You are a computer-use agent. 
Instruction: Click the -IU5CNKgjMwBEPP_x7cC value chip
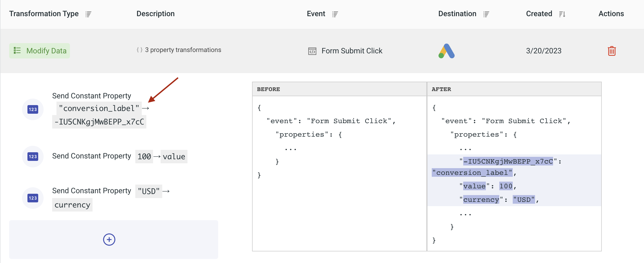[x=99, y=122]
